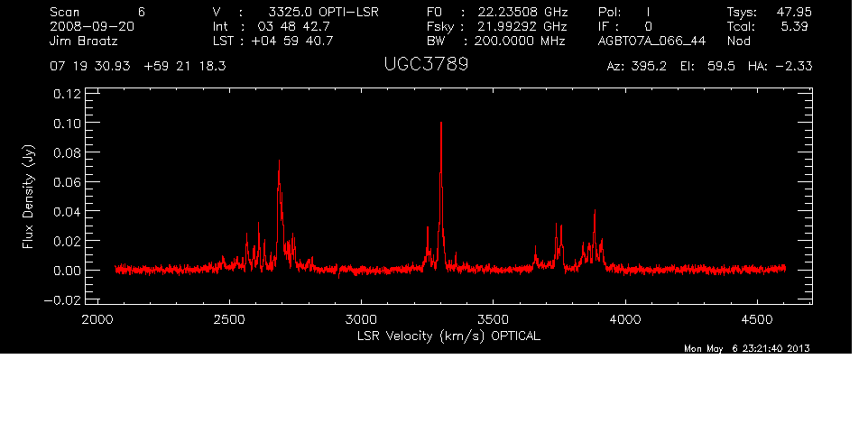Click bandwidth value 200.0000 MHz
This screenshot has height=442, width=868.
tap(519, 41)
